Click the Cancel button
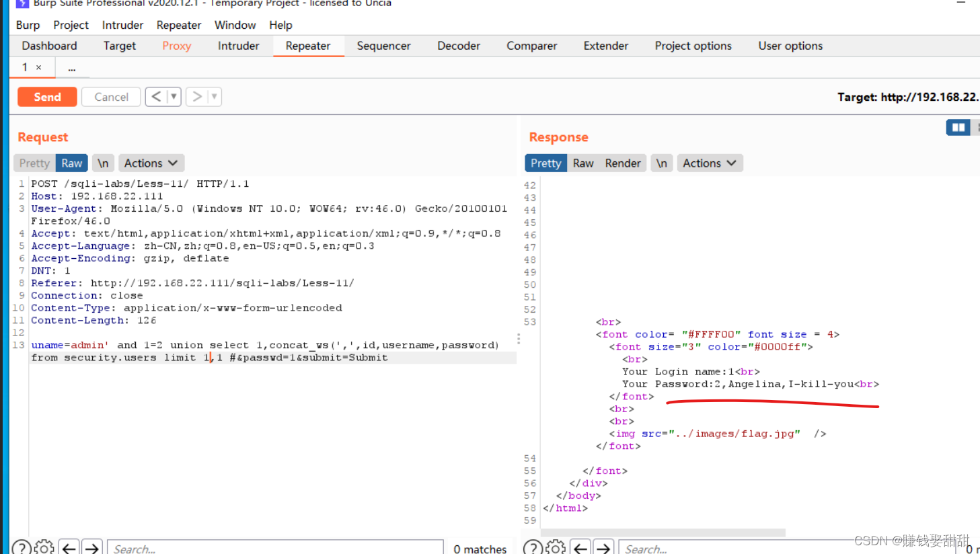 [111, 97]
